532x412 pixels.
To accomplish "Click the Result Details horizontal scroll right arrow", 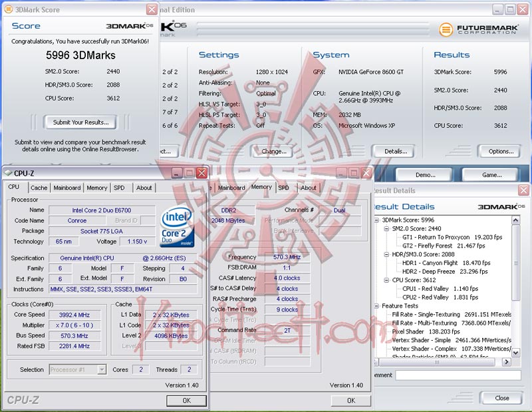I will pyautogui.click(x=506, y=361).
